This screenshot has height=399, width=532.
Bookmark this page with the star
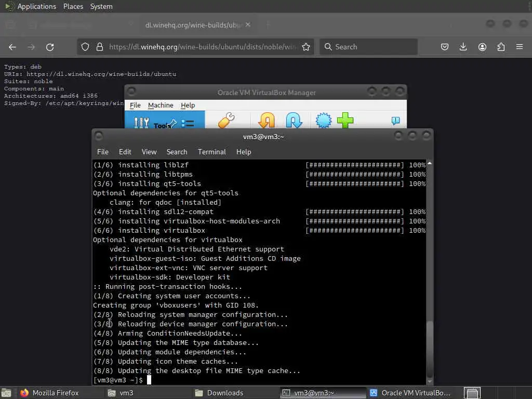306,47
